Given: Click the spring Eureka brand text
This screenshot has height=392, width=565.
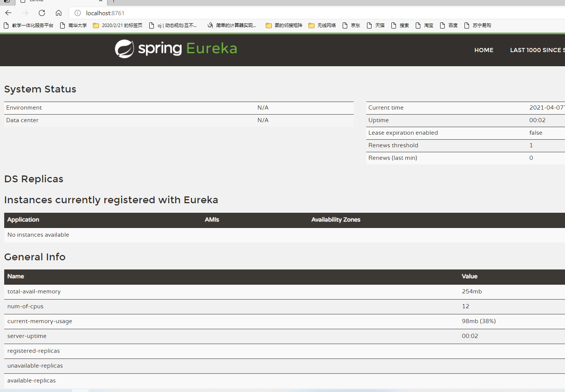Looking at the screenshot, I should pyautogui.click(x=187, y=49).
